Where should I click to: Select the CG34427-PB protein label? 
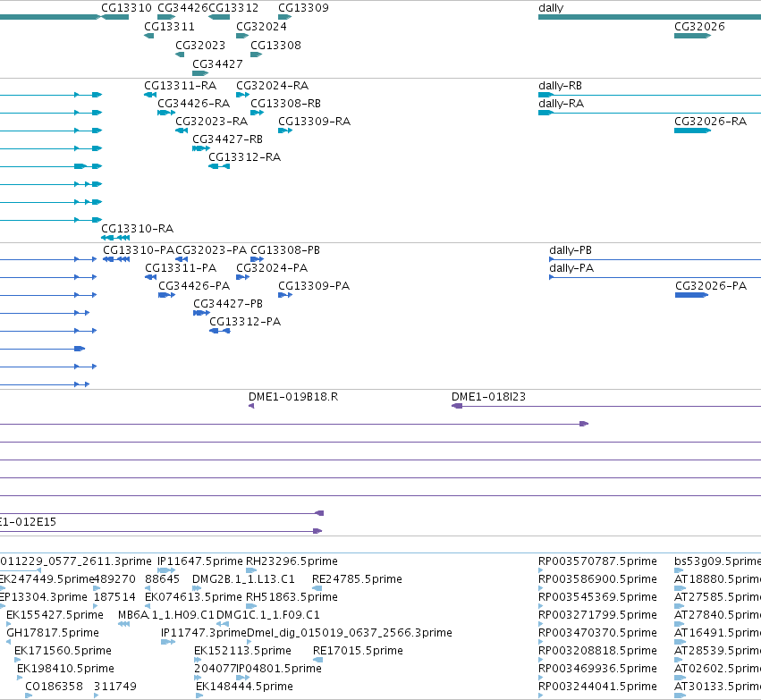pos(228,304)
